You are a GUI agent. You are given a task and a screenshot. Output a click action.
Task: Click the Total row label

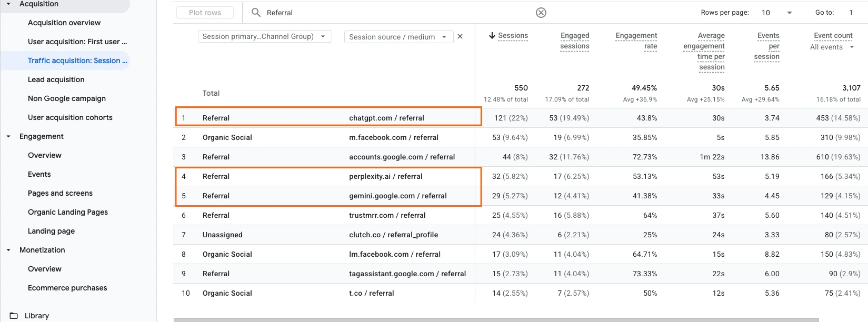(x=211, y=93)
